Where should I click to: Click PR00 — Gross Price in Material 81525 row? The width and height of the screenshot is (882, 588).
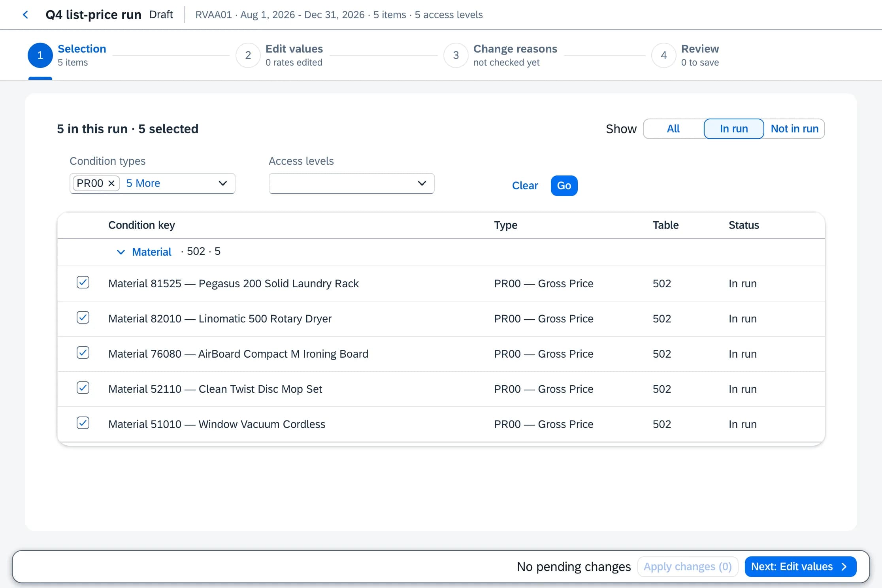[544, 283]
